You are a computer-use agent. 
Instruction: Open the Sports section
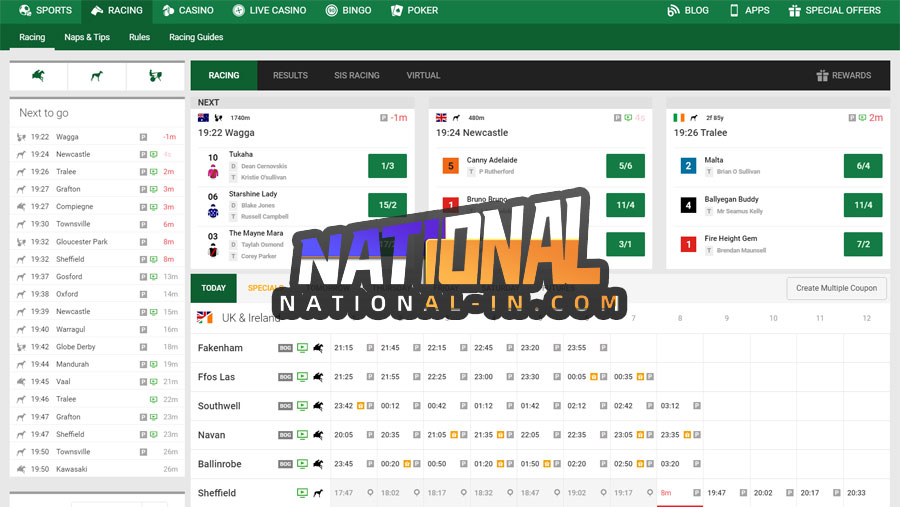pyautogui.click(x=45, y=10)
